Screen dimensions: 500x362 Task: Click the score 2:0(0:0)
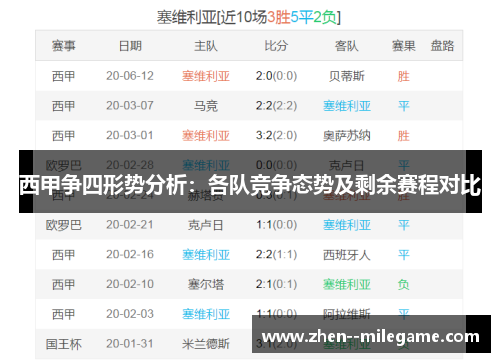tap(276, 76)
